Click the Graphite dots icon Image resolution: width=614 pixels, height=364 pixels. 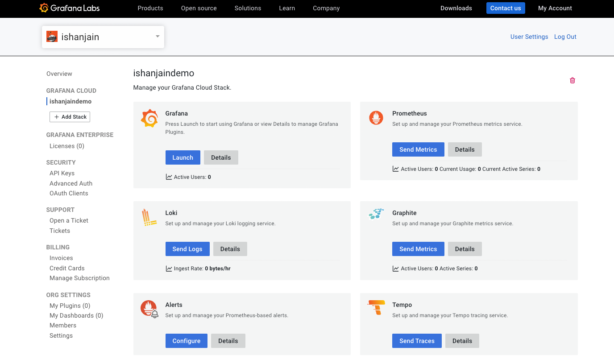click(376, 214)
